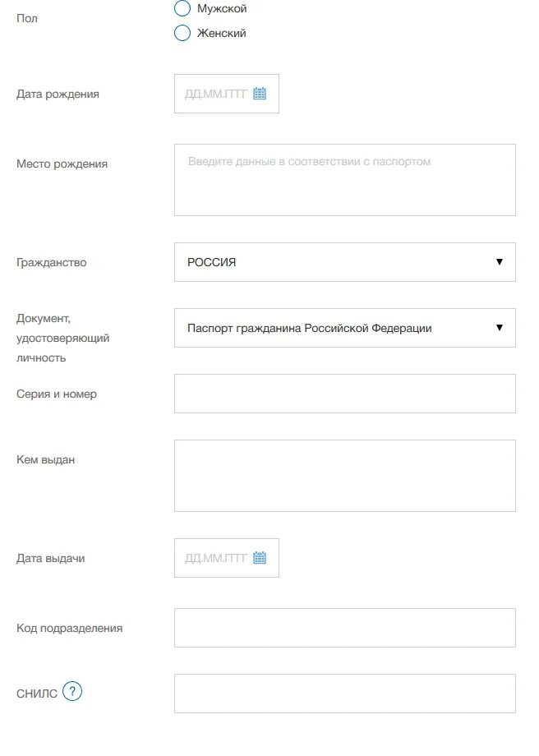Click the Мужской label text
539x756 pixels.
coord(222,9)
